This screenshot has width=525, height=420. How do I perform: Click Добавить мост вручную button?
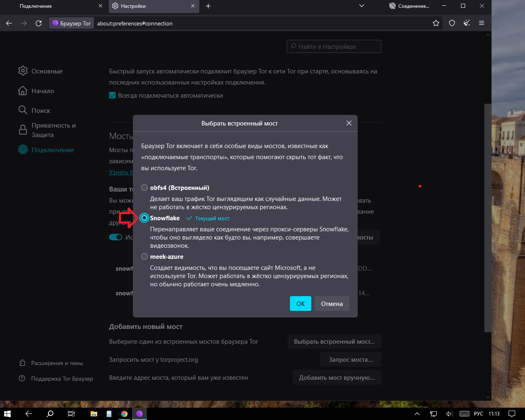(x=337, y=377)
